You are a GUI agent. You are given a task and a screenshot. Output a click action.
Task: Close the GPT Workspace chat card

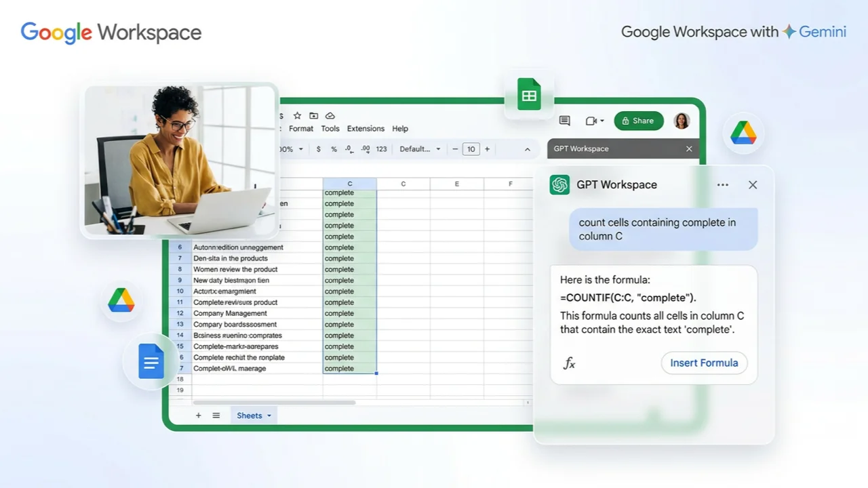753,184
